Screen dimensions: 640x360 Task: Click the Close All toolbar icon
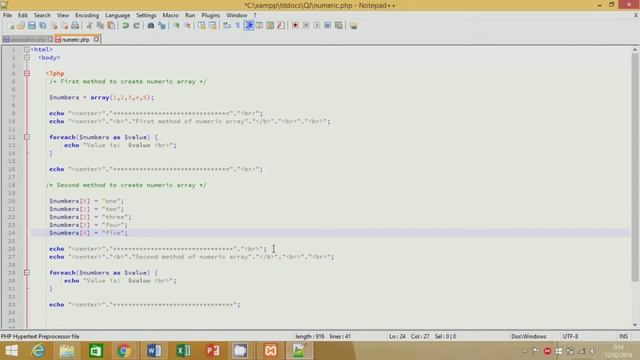click(65, 26)
